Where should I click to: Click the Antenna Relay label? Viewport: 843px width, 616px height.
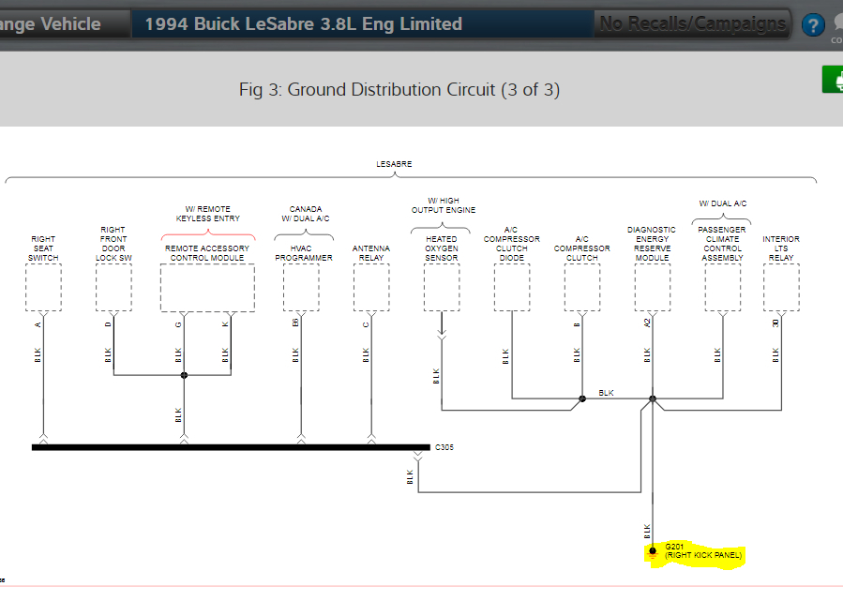coord(371,253)
